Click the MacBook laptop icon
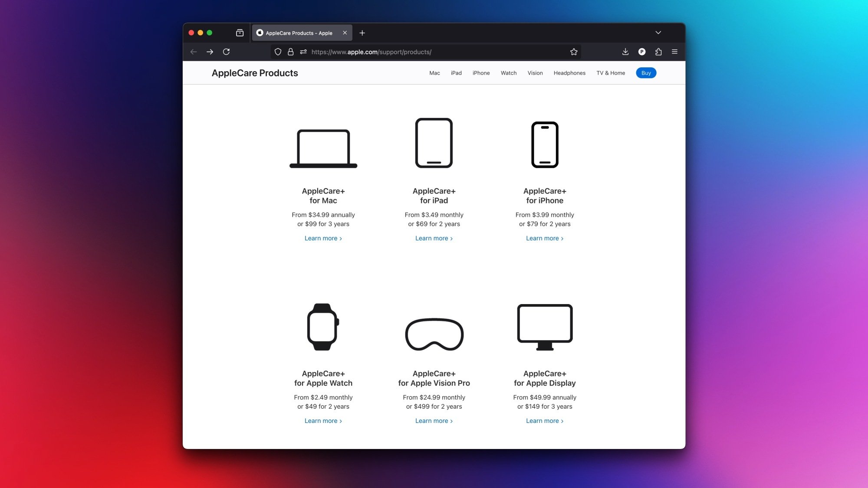 pos(323,148)
